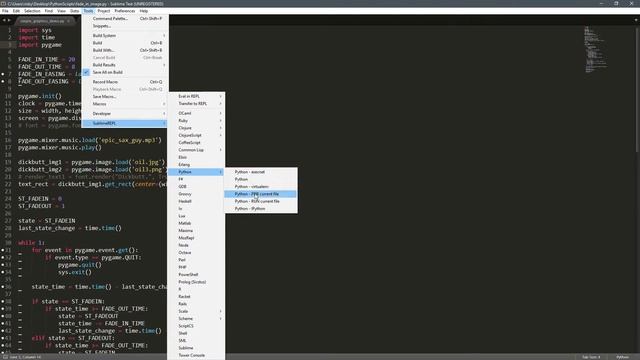Expand Clojure REPL submenu

196,128
